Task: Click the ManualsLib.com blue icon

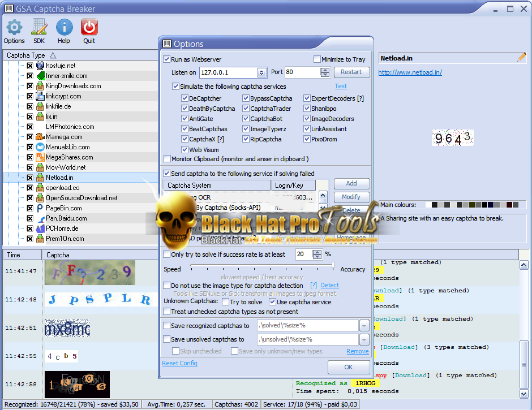Action: [40, 147]
